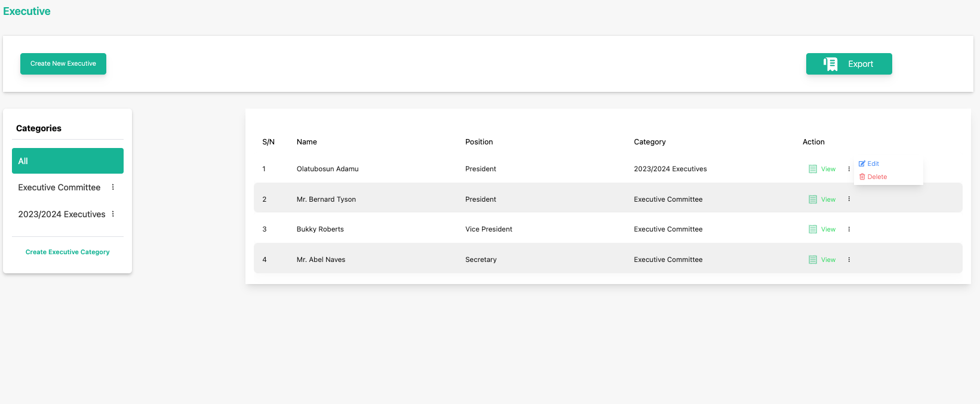Open three-dot menu for Mr. Bernard Tyson
The image size is (980, 404).
point(849,199)
